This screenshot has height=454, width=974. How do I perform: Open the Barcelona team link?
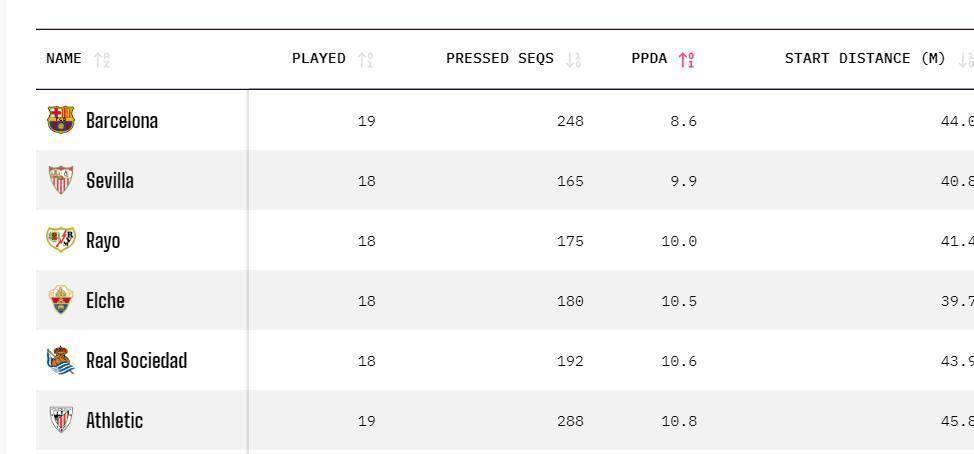(x=122, y=121)
